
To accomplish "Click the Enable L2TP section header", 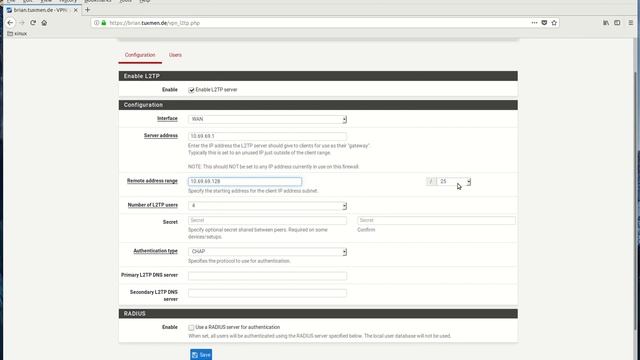I will pyautogui.click(x=318, y=76).
